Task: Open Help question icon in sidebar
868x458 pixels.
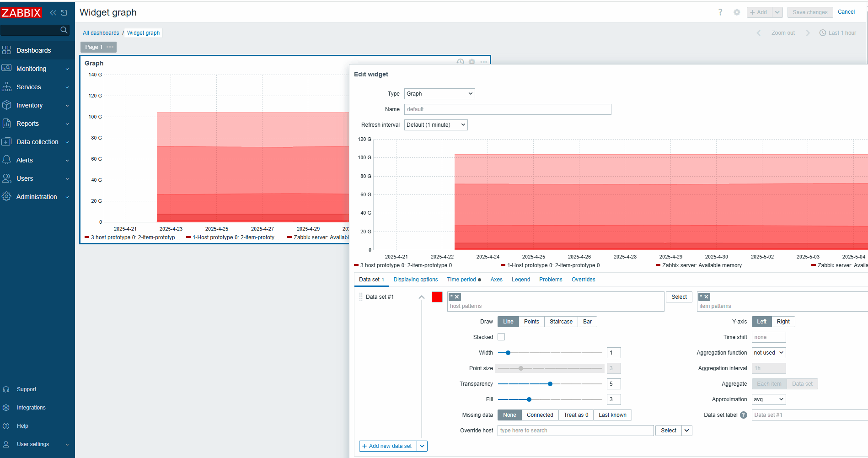Action: [6, 426]
